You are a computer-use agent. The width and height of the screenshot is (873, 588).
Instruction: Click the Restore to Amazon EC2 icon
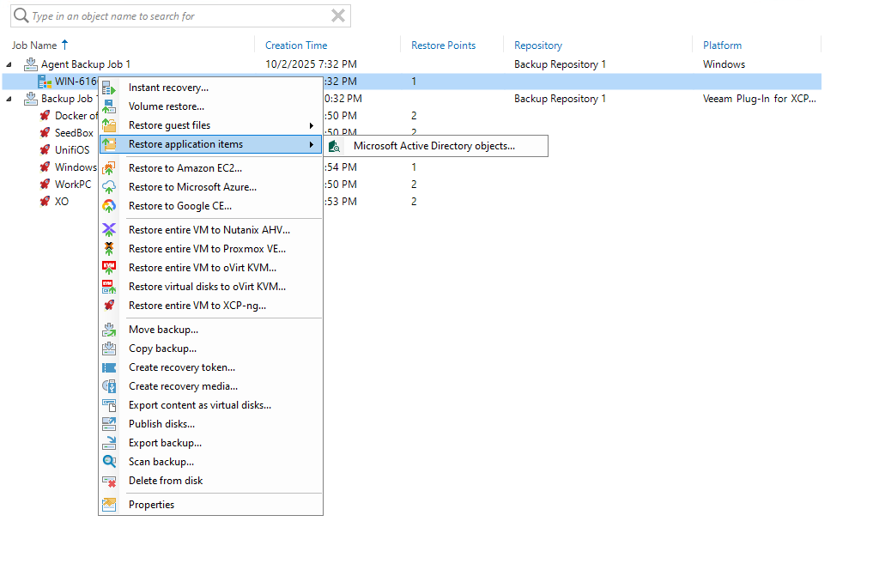(109, 168)
